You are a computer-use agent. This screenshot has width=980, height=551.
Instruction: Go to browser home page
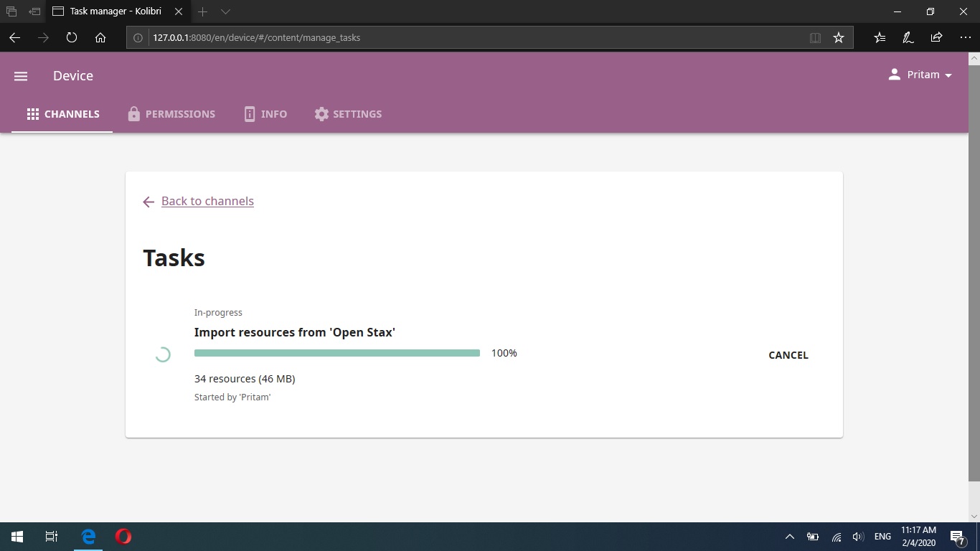pos(100,38)
